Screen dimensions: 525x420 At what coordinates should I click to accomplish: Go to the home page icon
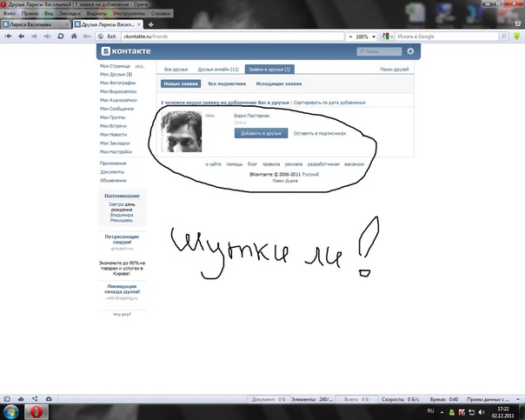(x=74, y=37)
